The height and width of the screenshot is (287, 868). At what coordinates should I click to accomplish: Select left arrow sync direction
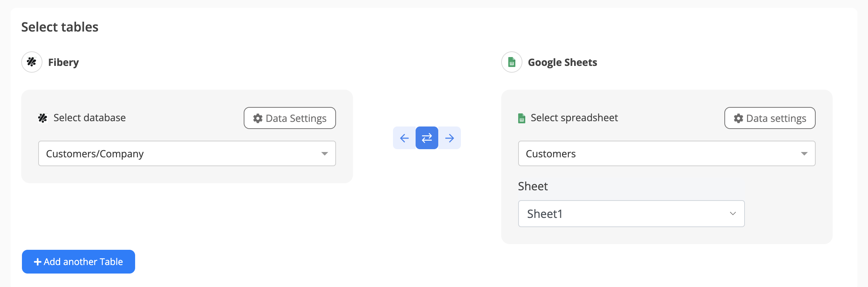click(404, 138)
